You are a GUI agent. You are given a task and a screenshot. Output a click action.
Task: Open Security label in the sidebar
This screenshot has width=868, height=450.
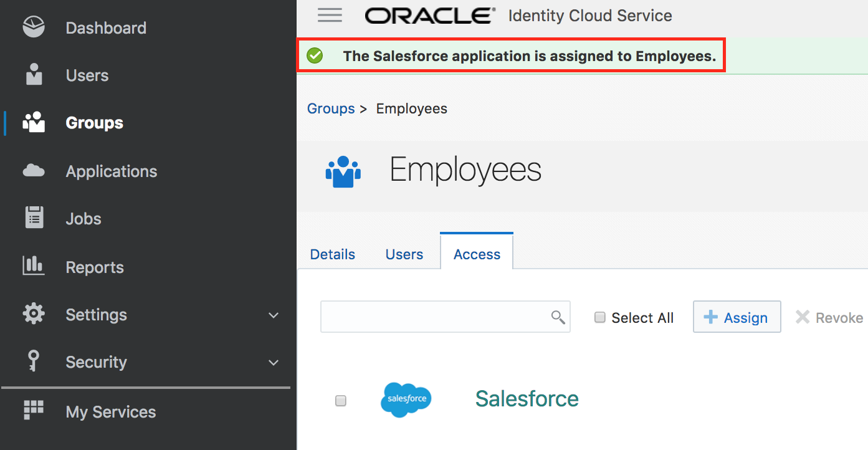[97, 362]
